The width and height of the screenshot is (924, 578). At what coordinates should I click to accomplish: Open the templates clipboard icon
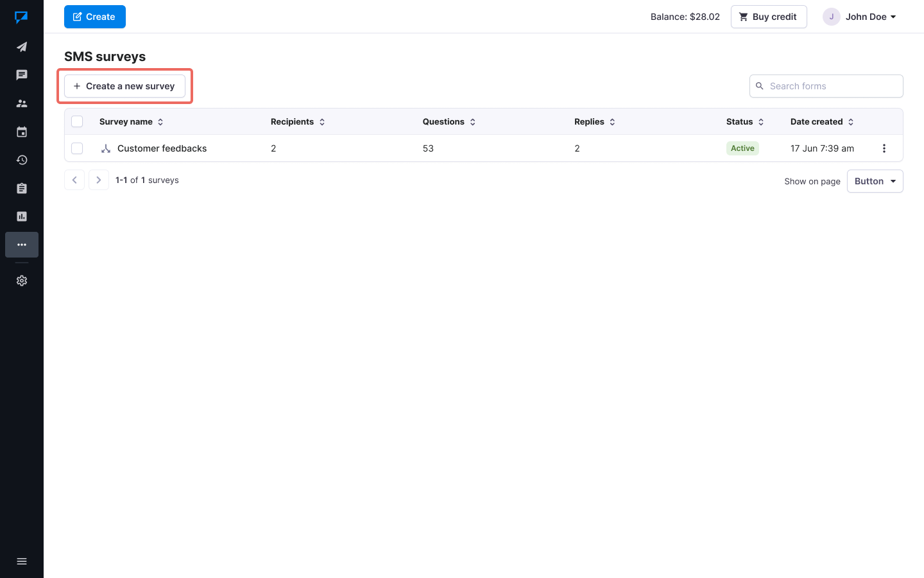coord(22,188)
